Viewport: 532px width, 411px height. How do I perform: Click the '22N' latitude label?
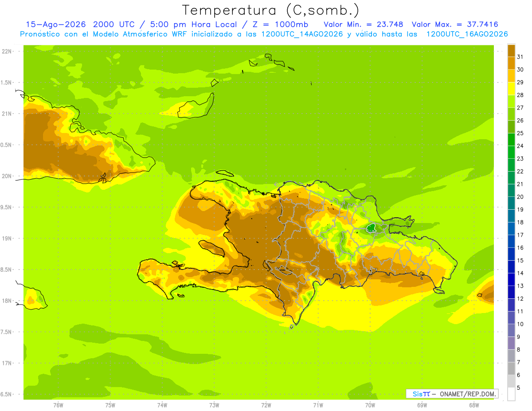click(7, 51)
